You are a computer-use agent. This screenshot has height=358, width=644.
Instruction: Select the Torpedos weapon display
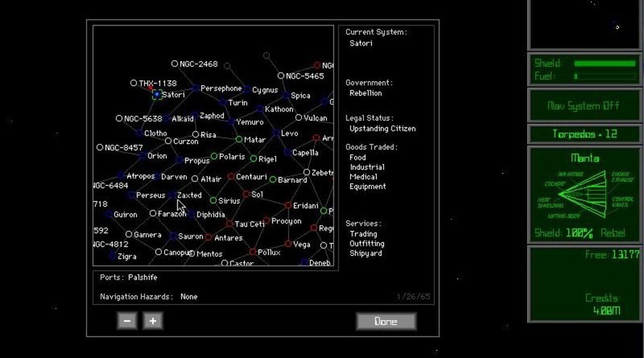click(584, 134)
